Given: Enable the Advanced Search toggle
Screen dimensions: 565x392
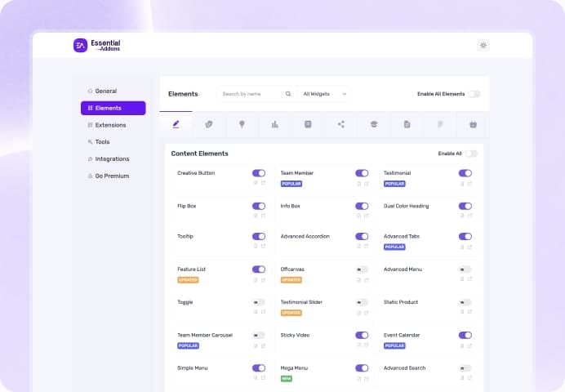Looking at the screenshot, I should (x=465, y=368).
